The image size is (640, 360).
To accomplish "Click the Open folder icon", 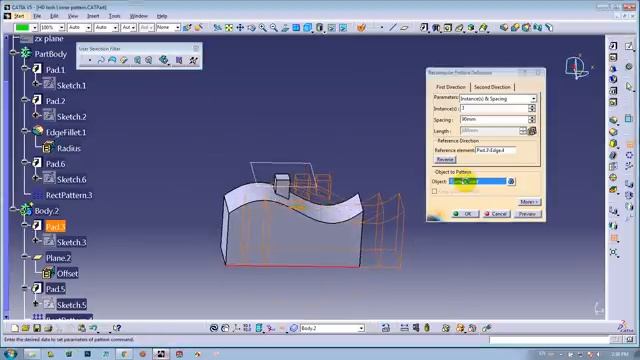I will tap(26, 328).
